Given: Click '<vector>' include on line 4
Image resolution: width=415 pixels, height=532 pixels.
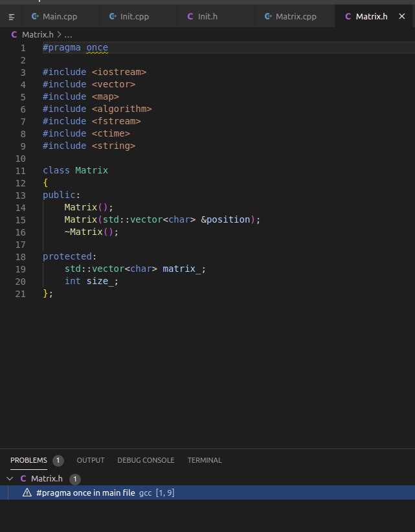Looking at the screenshot, I should point(113,84).
